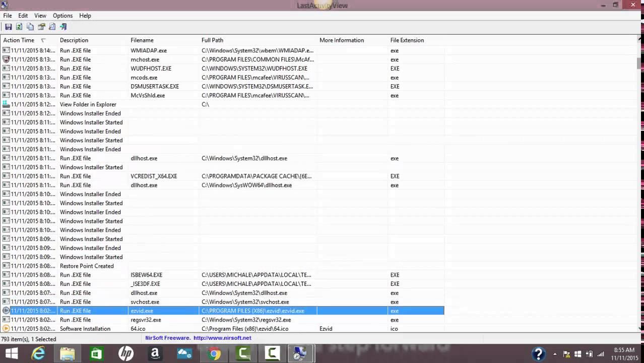Click the vertical scrollbar up arrow
This screenshot has width=644, height=363.
tap(639, 39)
